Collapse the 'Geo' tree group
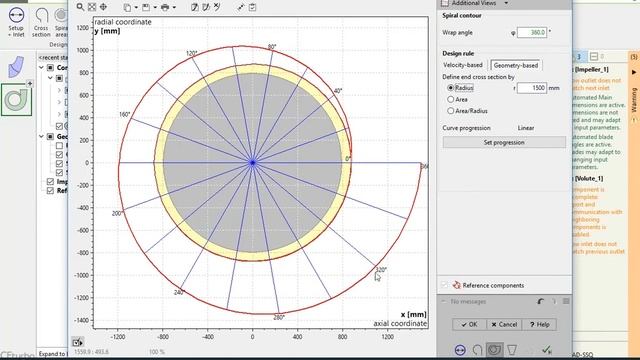Image resolution: width=640 pixels, height=360 pixels. coord(41,136)
